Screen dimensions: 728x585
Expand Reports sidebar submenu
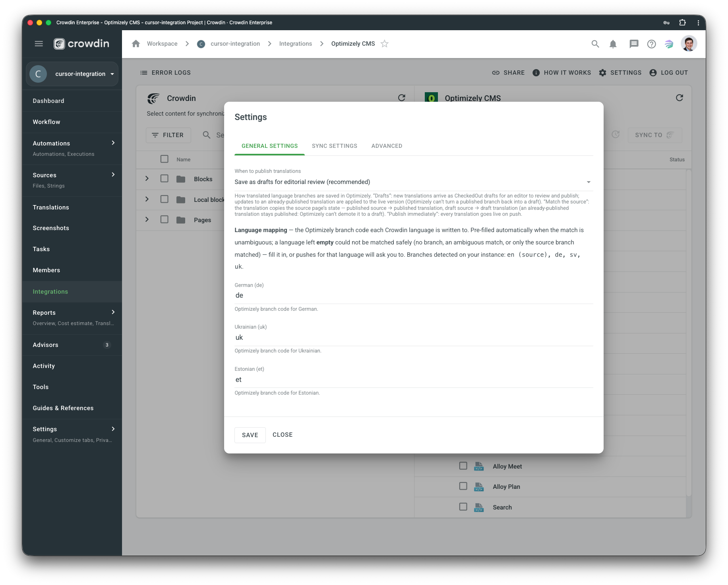pyautogui.click(x=113, y=312)
